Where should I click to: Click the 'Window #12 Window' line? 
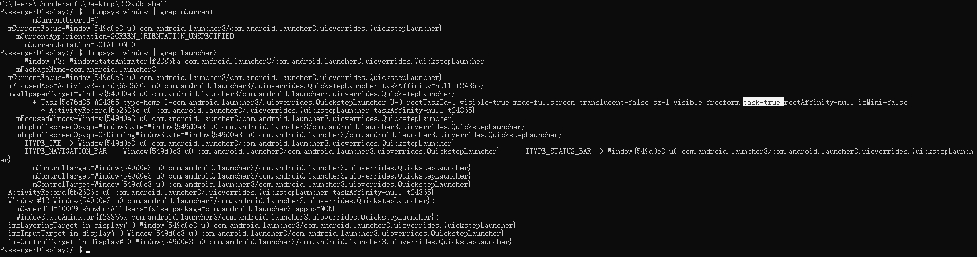click(x=222, y=201)
